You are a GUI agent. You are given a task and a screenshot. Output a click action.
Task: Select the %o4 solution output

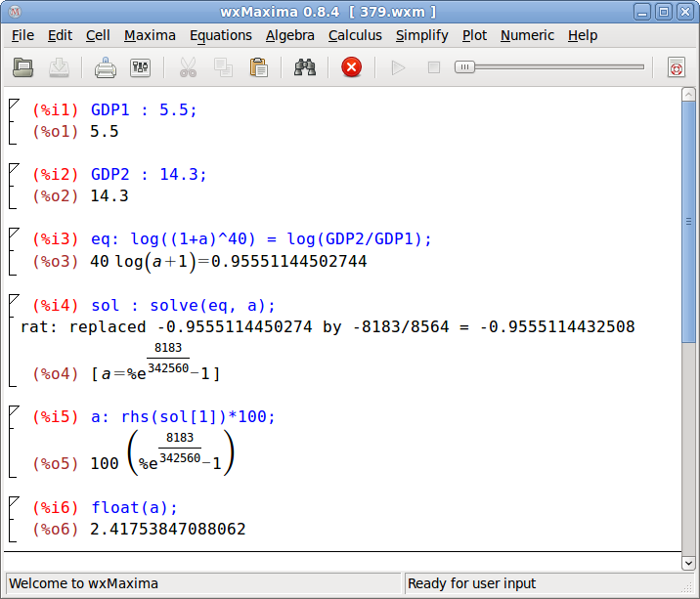click(x=155, y=362)
